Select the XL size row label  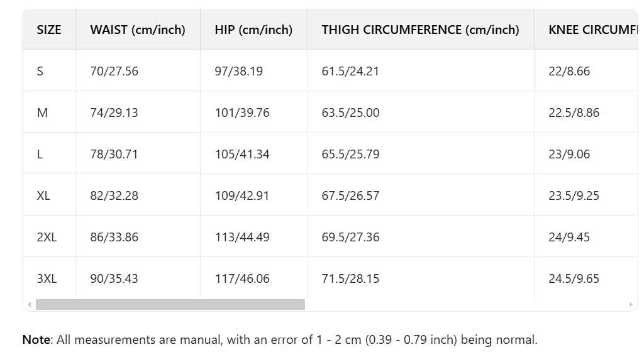click(43, 195)
